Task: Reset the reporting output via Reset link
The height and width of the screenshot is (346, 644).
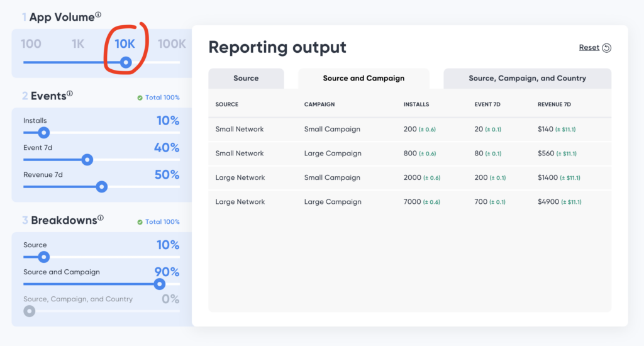Action: [x=589, y=48]
